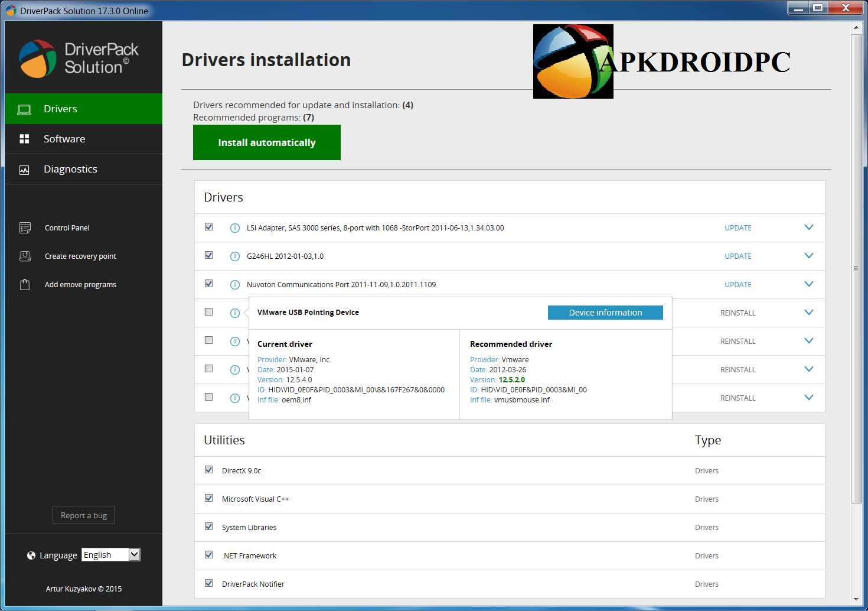The width and height of the screenshot is (868, 611).
Task: Check the third REINSTALL row checkbox
Action: [208, 369]
